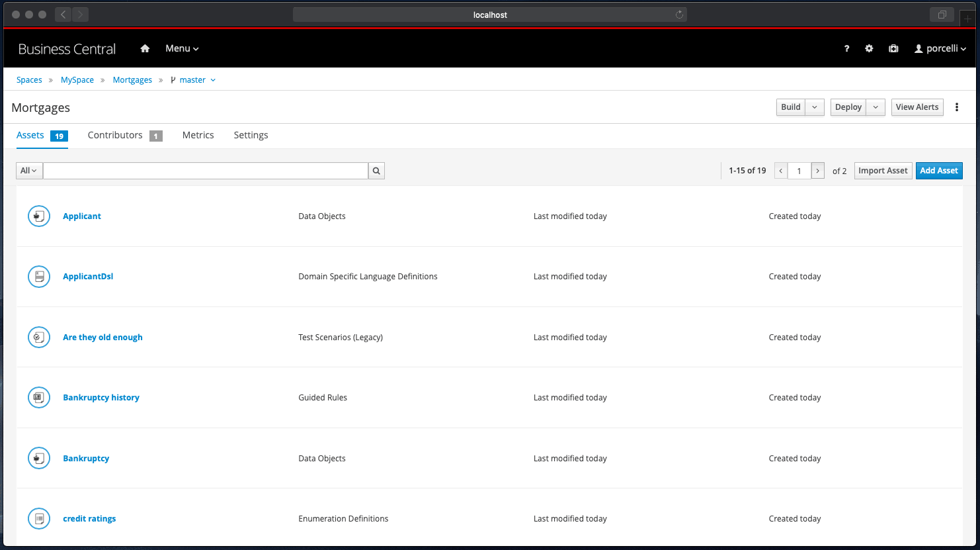
Task: Click the asset search input field
Action: 205,171
